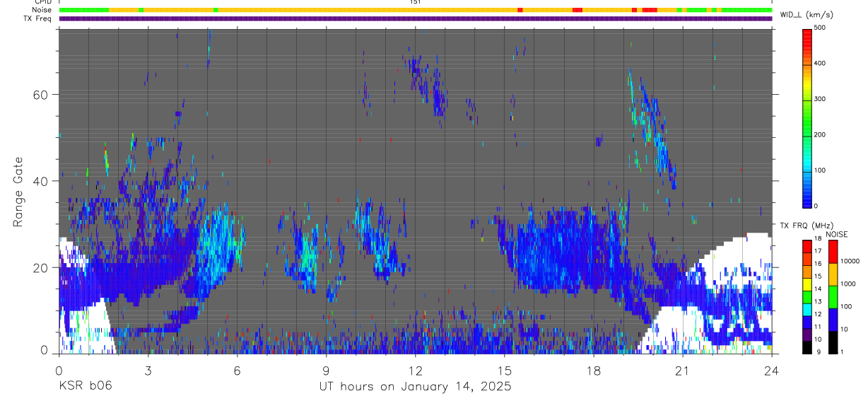Click the "WID⊥ (km/s)" colorbar title

coord(806,15)
